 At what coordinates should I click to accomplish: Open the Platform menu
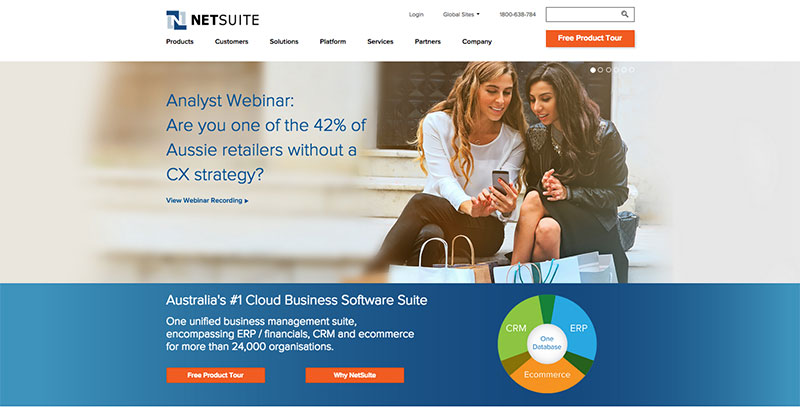pos(333,41)
